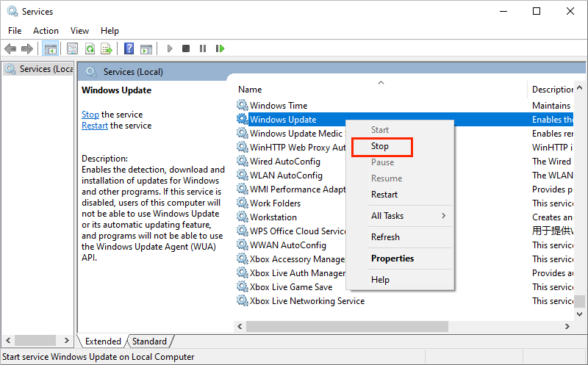Click gear icon beside Workstation
Viewport: 588px width, 365px height.
click(x=243, y=217)
